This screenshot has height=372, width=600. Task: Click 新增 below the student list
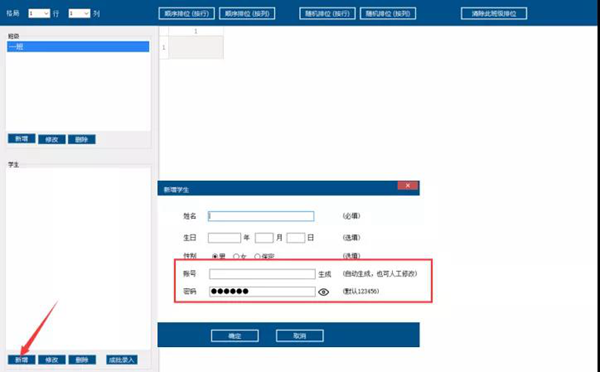(x=21, y=360)
